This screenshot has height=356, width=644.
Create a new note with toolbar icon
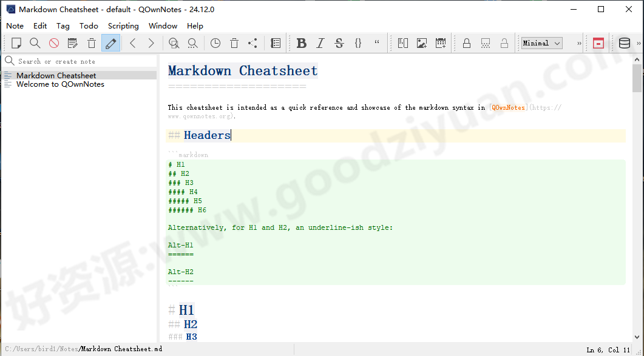tap(16, 43)
